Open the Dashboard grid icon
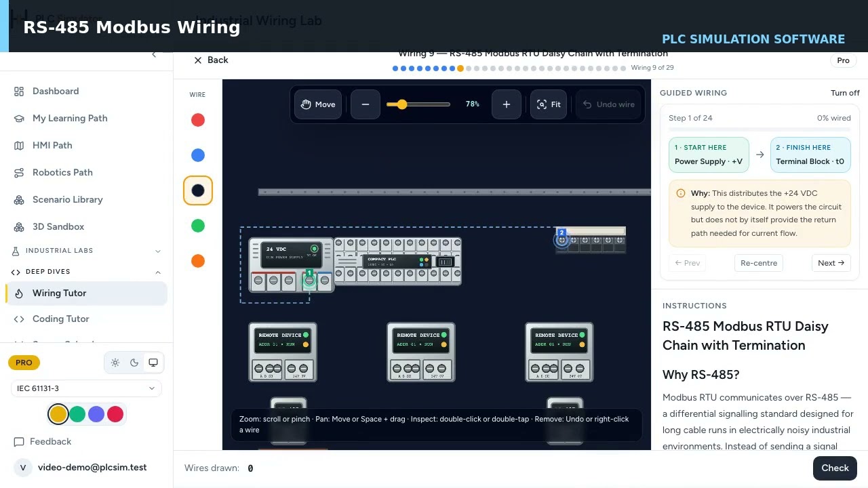868x488 pixels. tap(19, 91)
